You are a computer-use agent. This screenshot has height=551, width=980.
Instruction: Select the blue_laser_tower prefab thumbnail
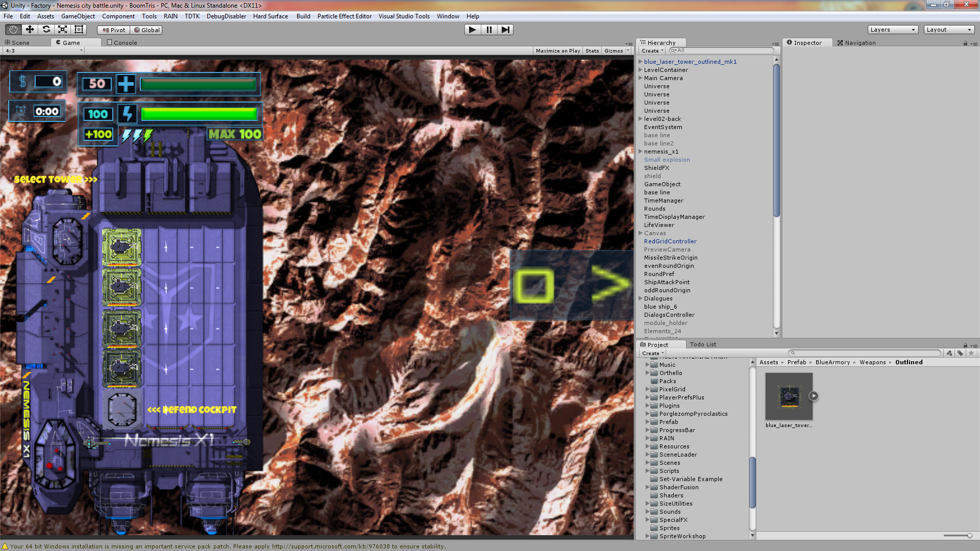789,396
